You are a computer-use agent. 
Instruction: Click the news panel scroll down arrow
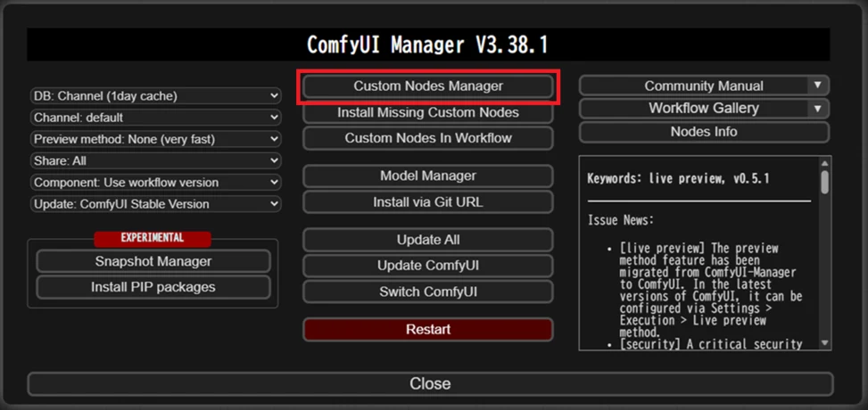pos(825,344)
